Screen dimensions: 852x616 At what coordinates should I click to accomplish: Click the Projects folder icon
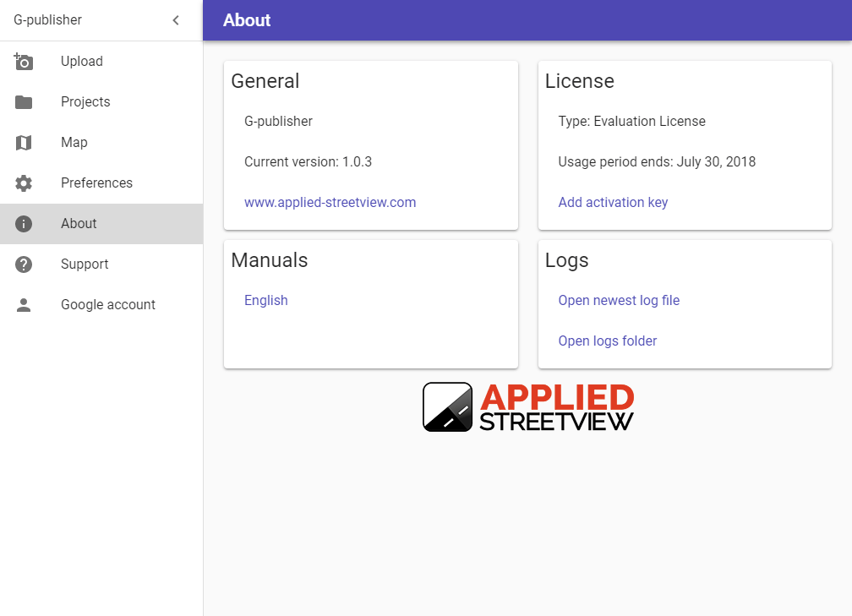tap(24, 102)
